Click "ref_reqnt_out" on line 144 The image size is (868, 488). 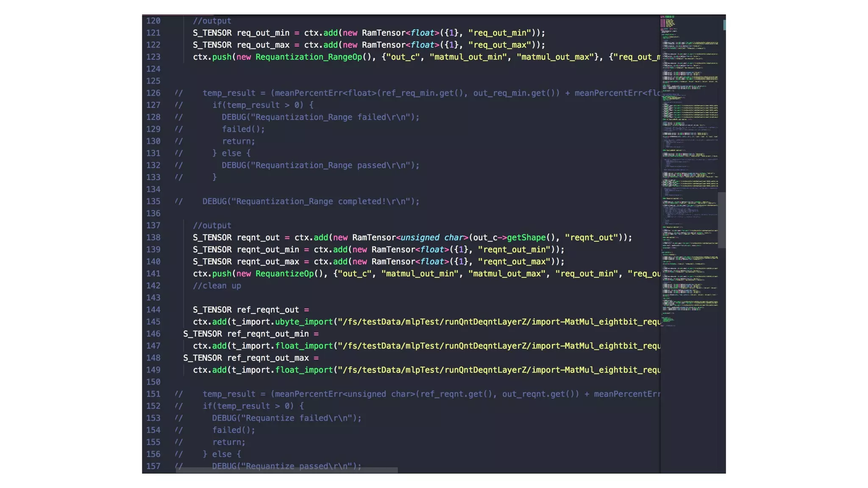coord(268,310)
